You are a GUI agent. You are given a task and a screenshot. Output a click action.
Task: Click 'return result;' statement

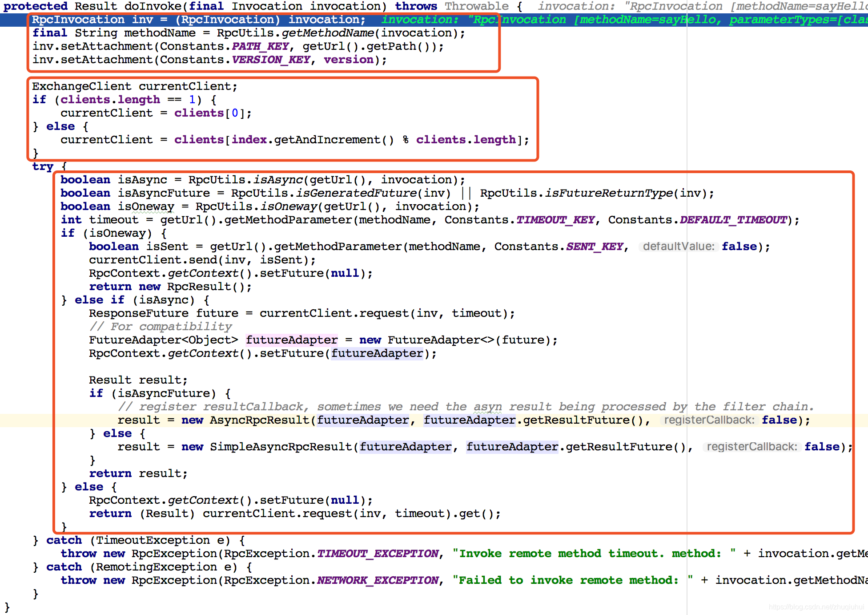coord(138,473)
